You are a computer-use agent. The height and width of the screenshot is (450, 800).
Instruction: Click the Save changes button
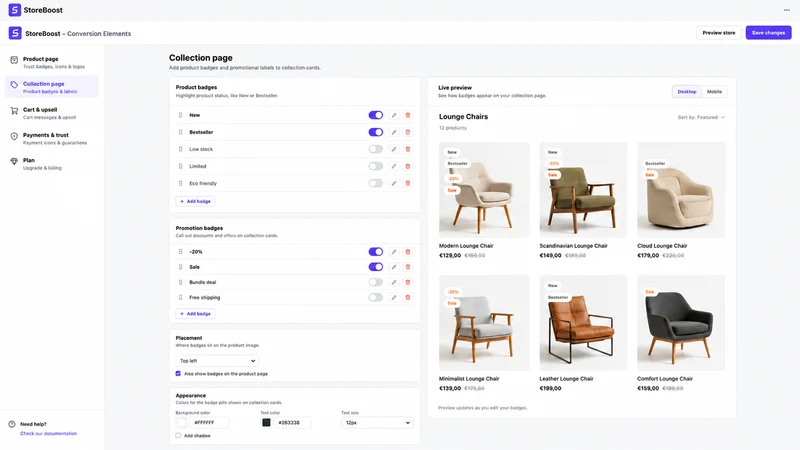coord(768,33)
